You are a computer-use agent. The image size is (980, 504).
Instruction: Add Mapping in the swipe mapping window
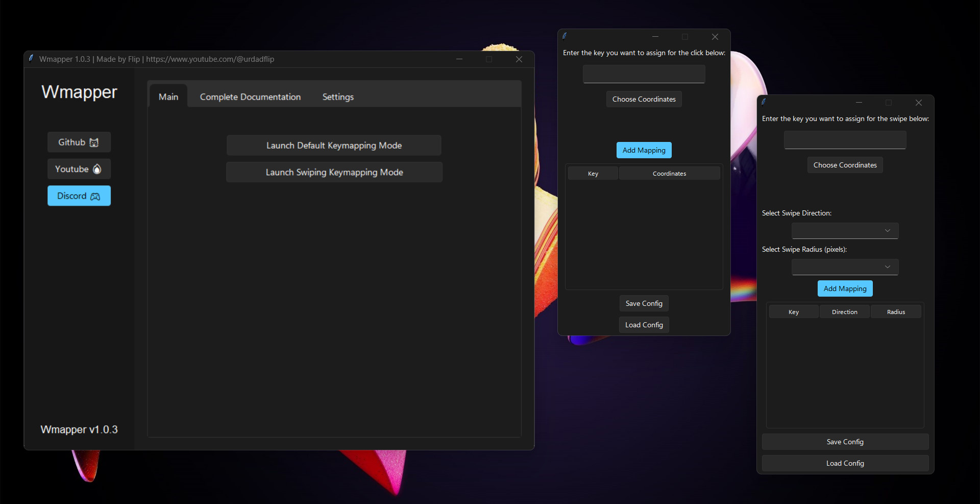pyautogui.click(x=845, y=289)
